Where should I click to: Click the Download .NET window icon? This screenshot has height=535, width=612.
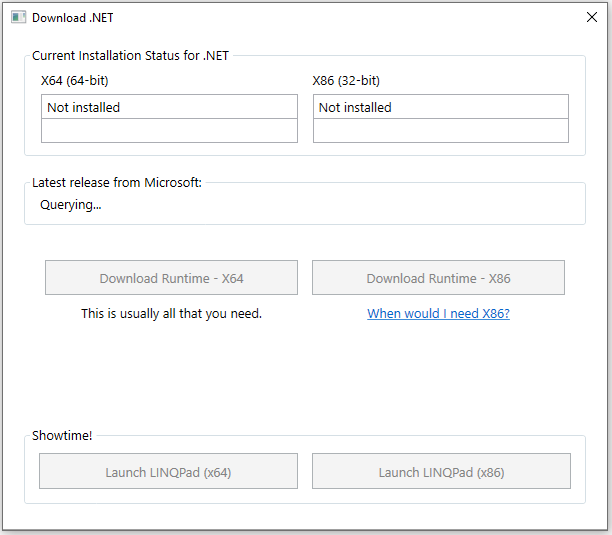click(18, 18)
